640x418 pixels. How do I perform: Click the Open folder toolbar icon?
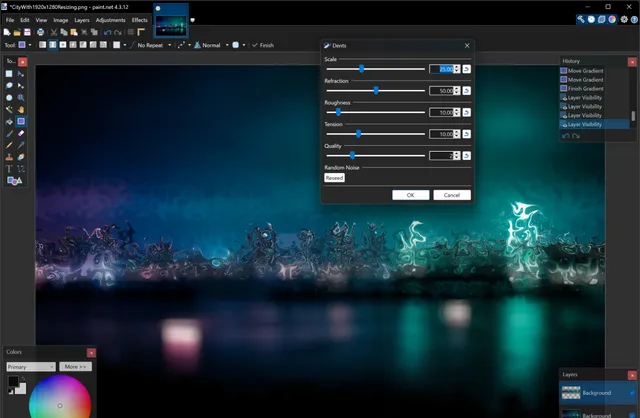pos(17,32)
